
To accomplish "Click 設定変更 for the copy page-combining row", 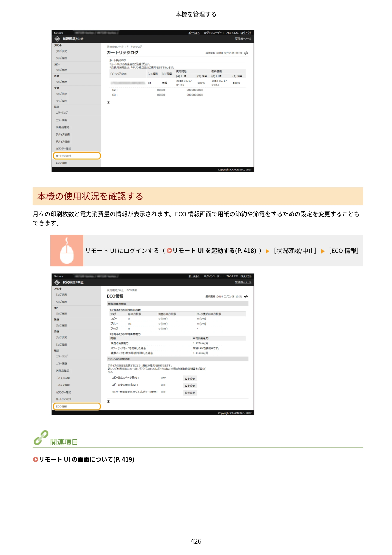I will (190, 379).
